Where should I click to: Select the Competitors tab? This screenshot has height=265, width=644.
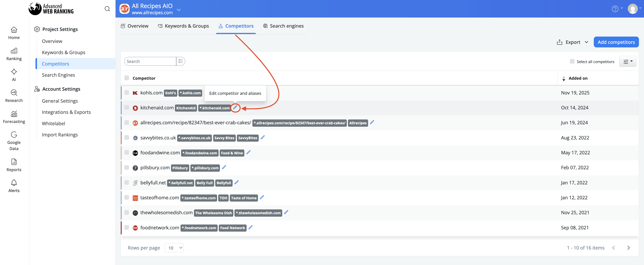click(236, 26)
